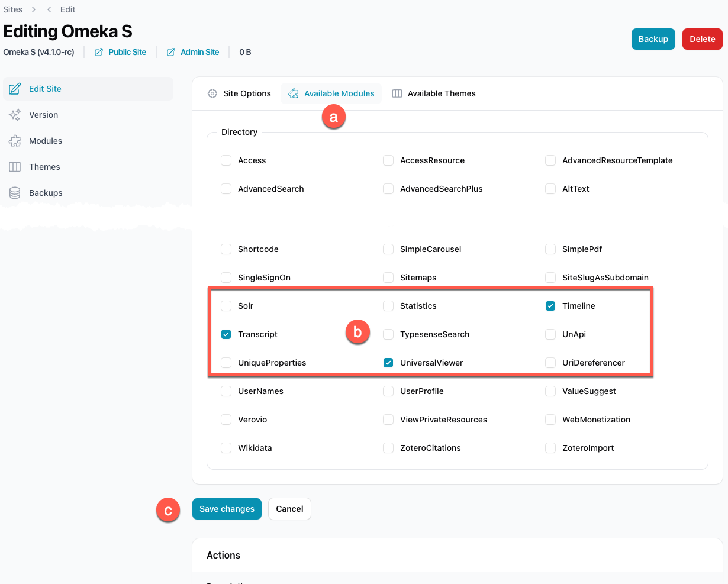Open Edit Site in the sidebar
The height and width of the screenshot is (584, 728).
(89, 89)
